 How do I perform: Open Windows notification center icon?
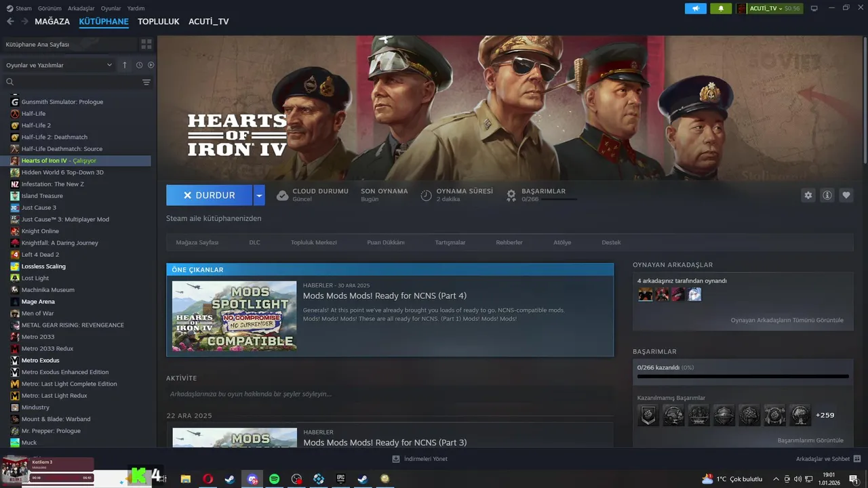854,479
